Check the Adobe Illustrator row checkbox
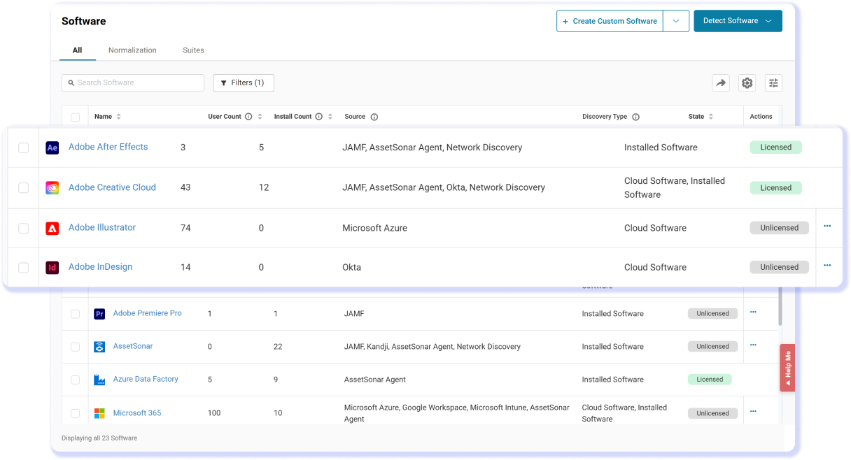The image size is (851, 460). [23, 228]
